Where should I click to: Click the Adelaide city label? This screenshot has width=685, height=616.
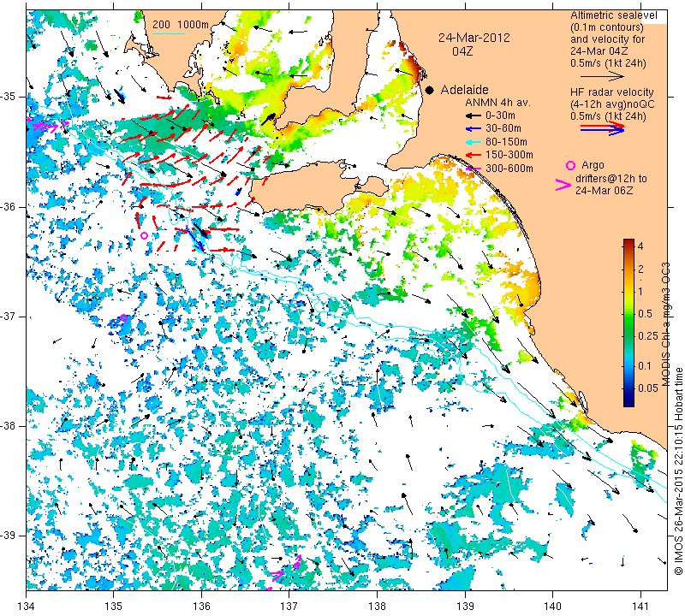point(464,90)
